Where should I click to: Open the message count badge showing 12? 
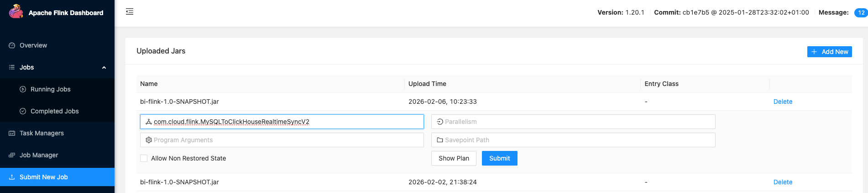pos(861,13)
